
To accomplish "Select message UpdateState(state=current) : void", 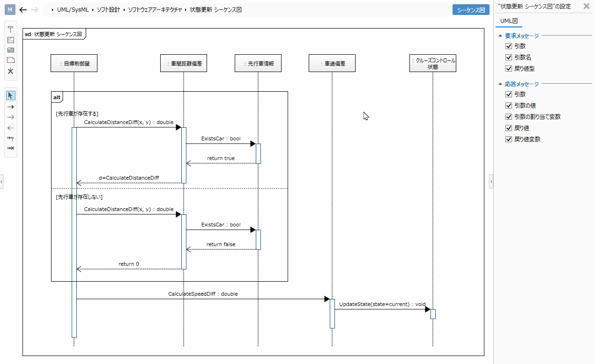I will pos(382,304).
